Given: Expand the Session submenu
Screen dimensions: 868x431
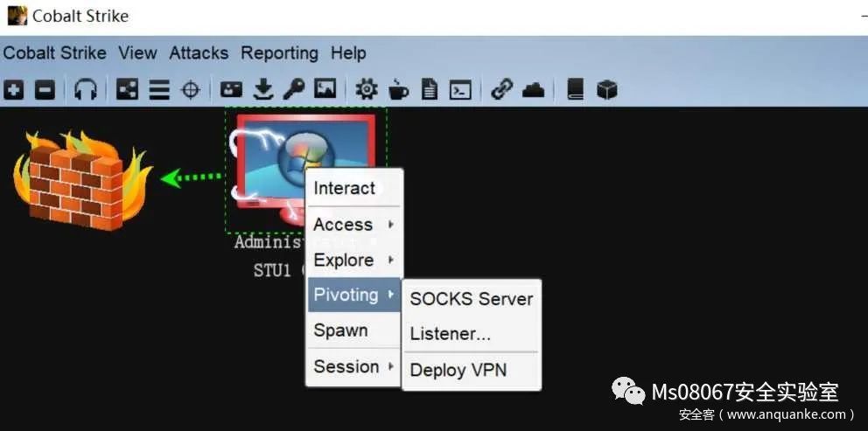Looking at the screenshot, I should pyautogui.click(x=353, y=367).
